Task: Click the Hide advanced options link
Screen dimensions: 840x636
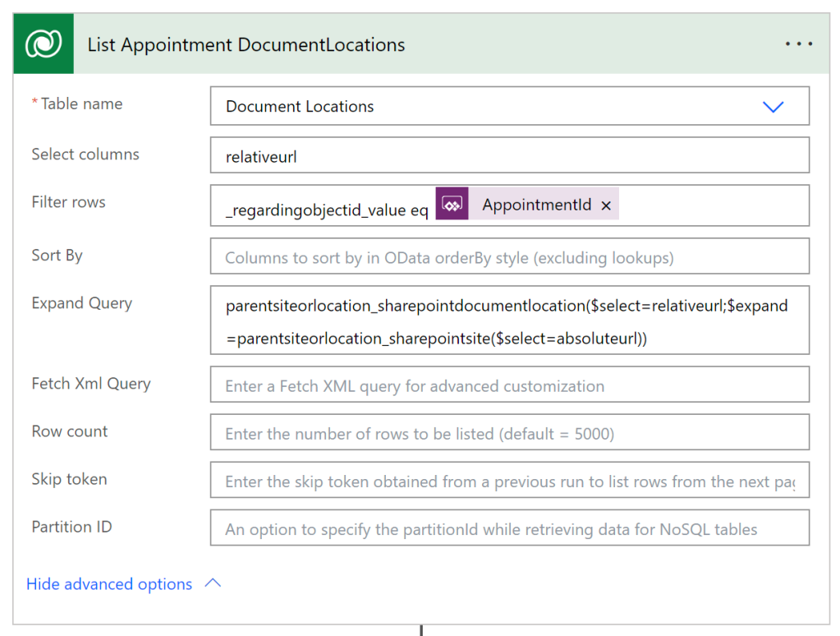Action: pyautogui.click(x=109, y=584)
